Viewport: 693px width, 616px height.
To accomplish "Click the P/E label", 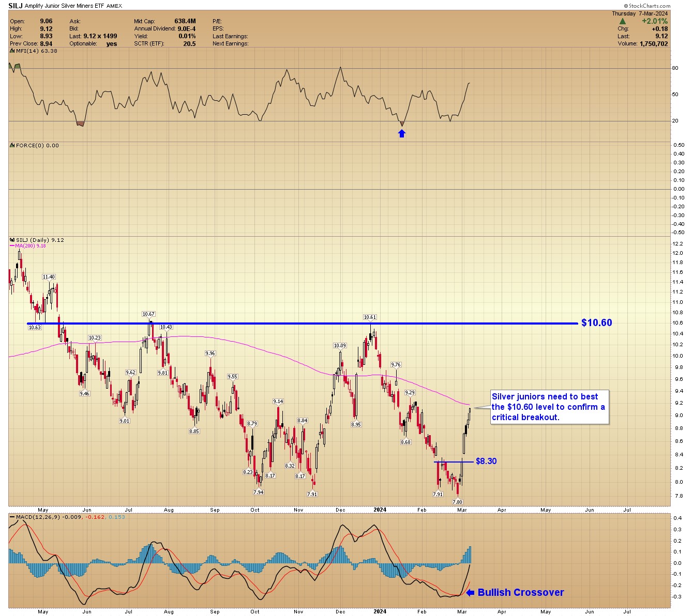I will coord(217,21).
